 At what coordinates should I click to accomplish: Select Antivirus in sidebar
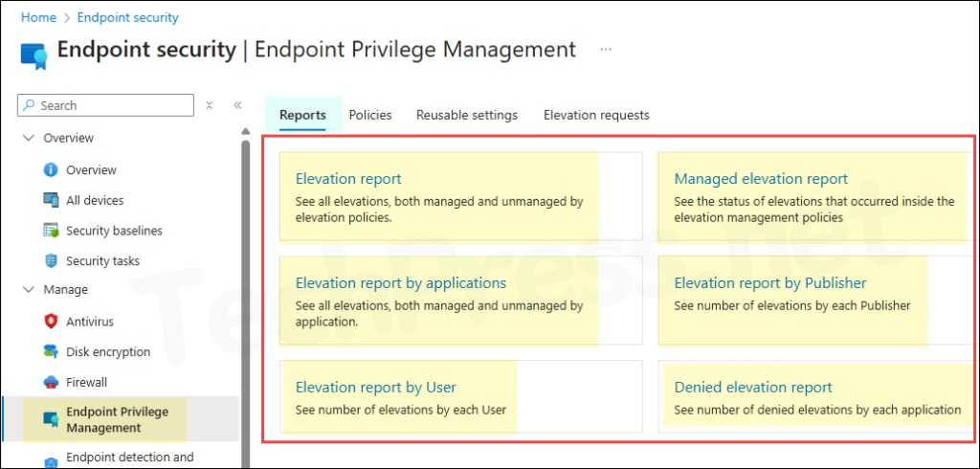pos(90,322)
